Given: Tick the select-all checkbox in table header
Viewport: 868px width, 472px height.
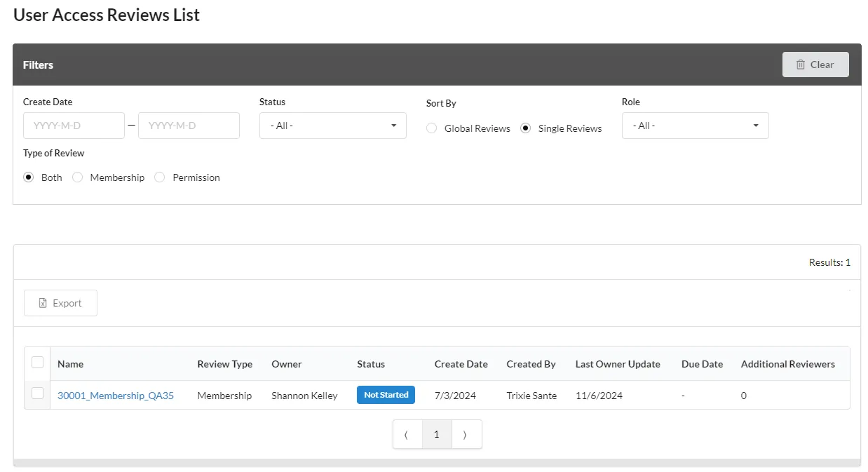Looking at the screenshot, I should coord(38,363).
